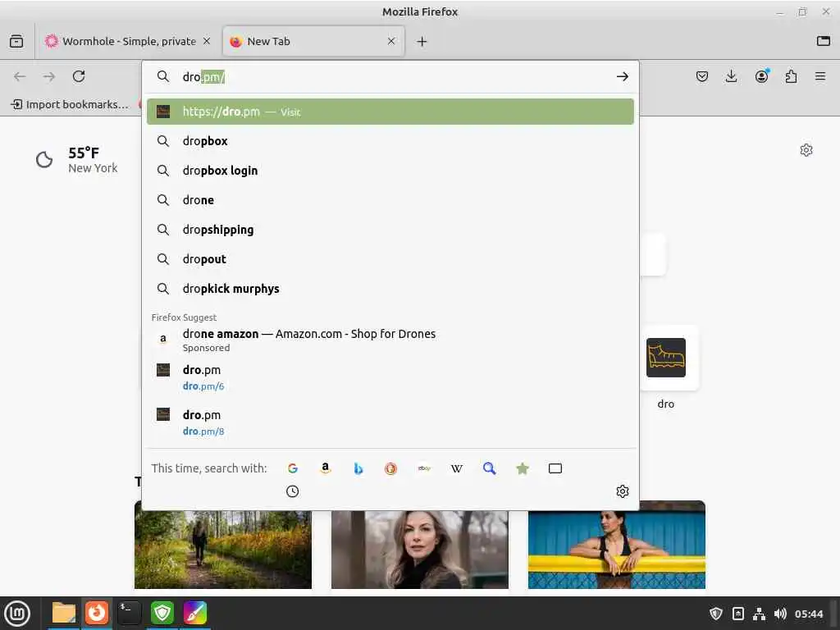Open the colorful paint app in the taskbar

click(195, 614)
